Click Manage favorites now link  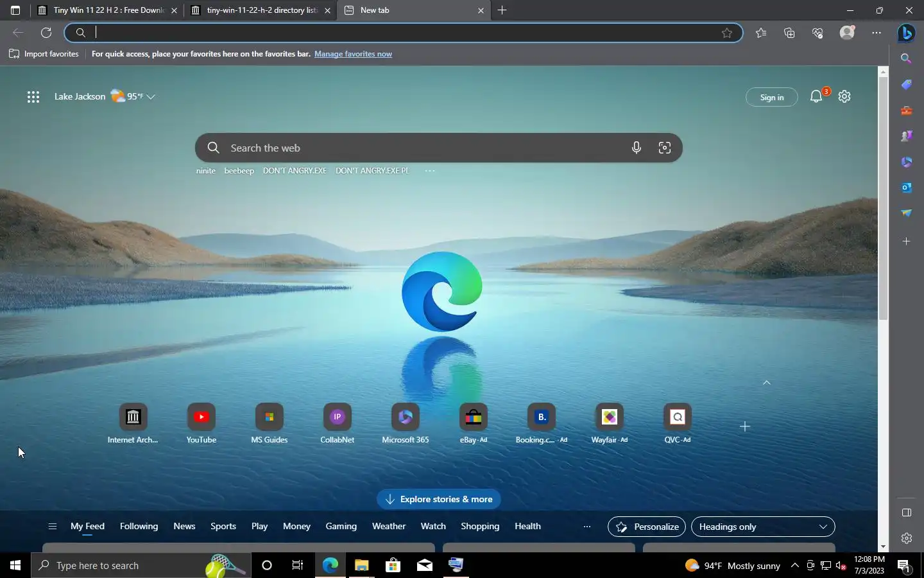click(x=353, y=54)
